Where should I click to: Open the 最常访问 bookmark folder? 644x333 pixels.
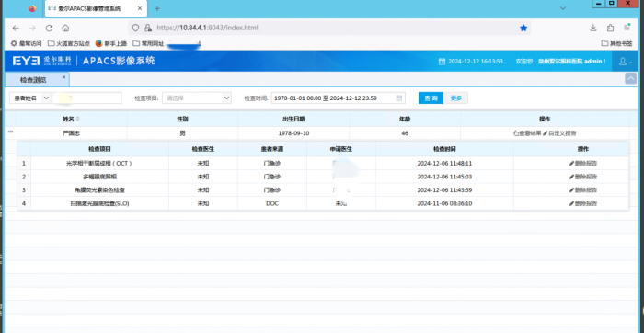coord(26,43)
